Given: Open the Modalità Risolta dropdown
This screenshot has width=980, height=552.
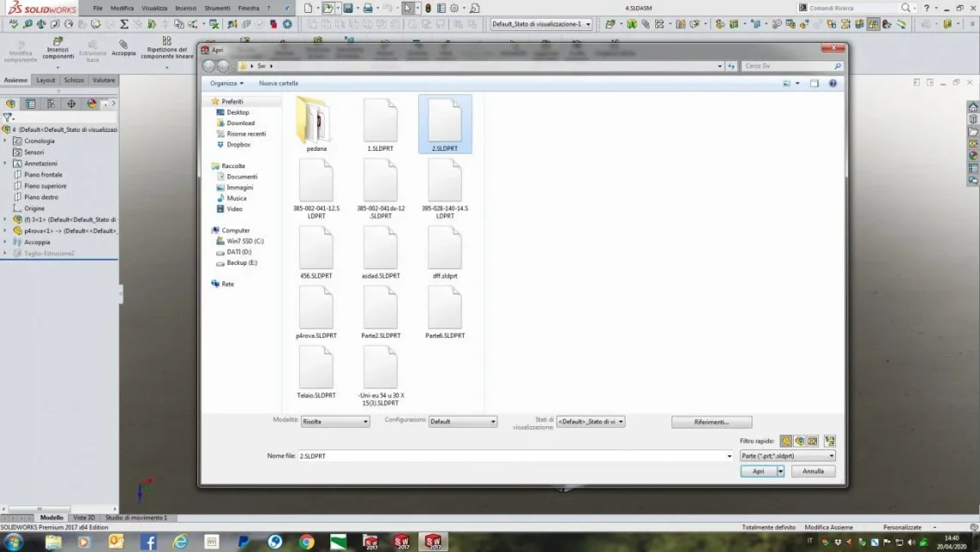Looking at the screenshot, I should pos(335,422).
